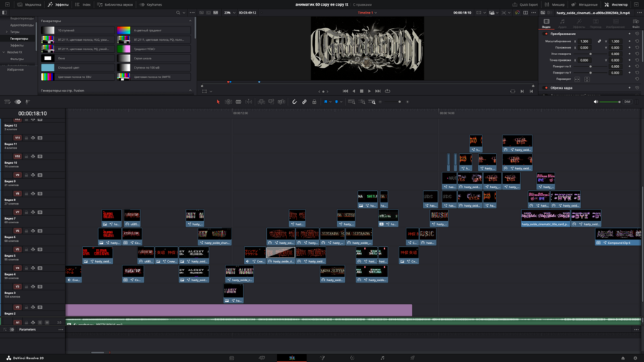Click the Quick Export button
The width and height of the screenshot is (644, 362).
tap(526, 4)
